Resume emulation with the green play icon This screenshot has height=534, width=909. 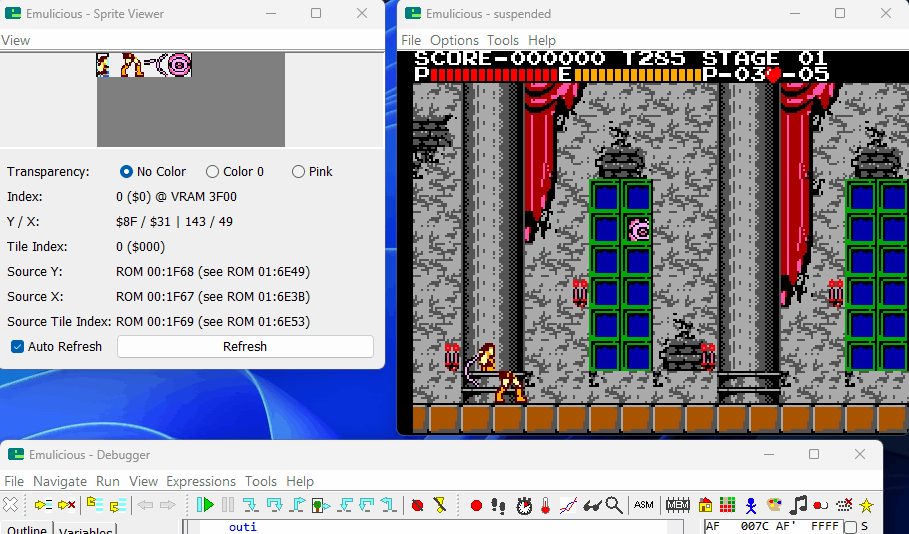205,505
